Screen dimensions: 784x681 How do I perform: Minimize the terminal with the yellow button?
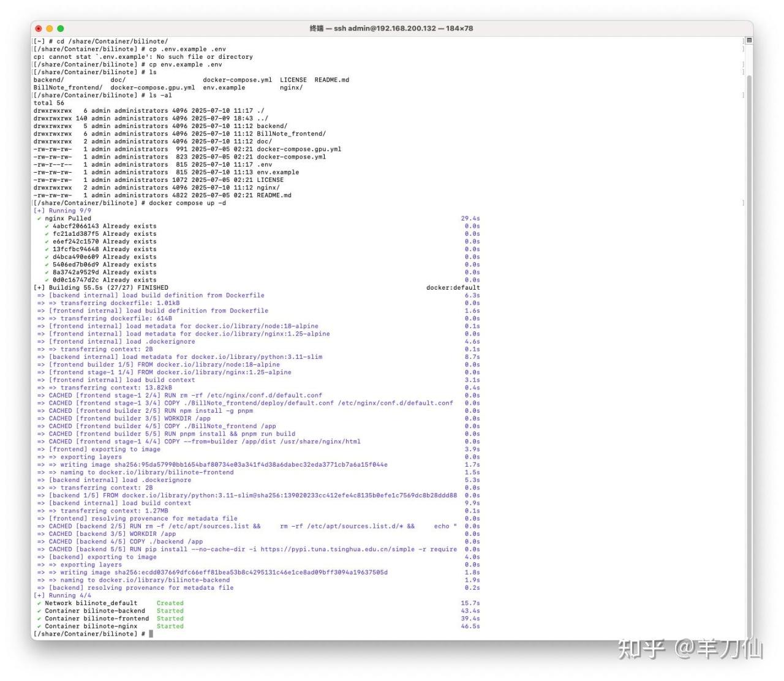(x=50, y=28)
